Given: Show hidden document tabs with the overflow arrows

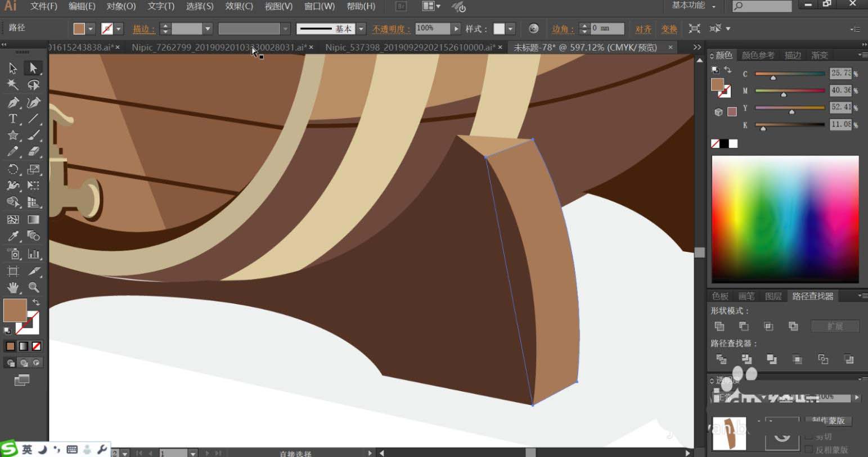Looking at the screenshot, I should (697, 47).
